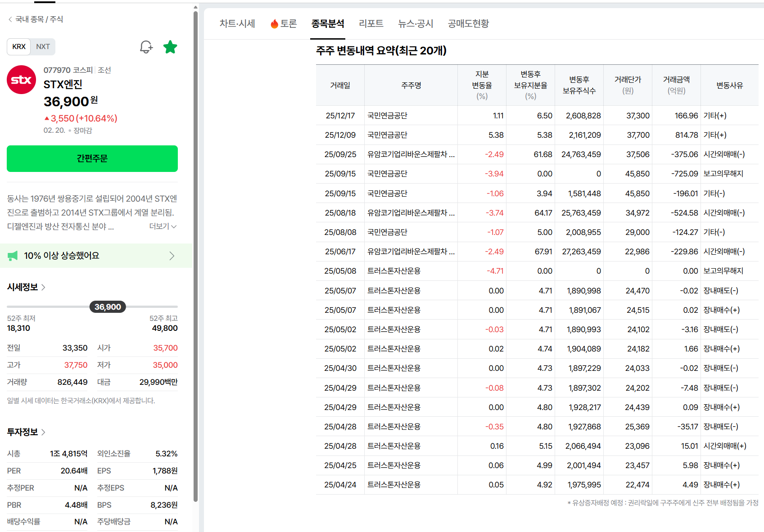Open the 리포트 tab
This screenshot has height=532, width=764.
pyautogui.click(x=371, y=24)
